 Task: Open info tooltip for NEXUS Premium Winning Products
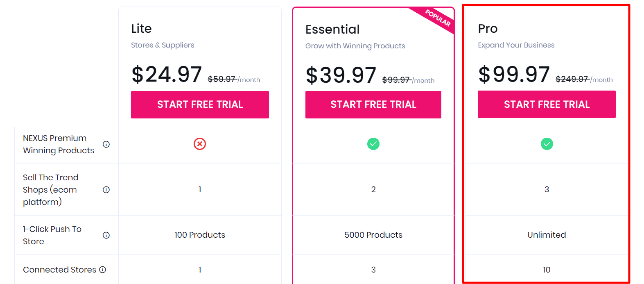(106, 144)
